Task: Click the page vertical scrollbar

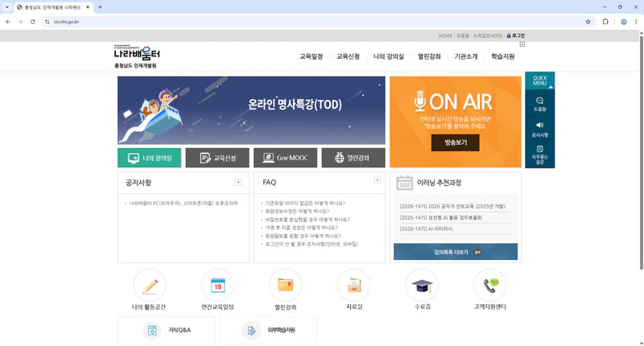Action: point(641,152)
